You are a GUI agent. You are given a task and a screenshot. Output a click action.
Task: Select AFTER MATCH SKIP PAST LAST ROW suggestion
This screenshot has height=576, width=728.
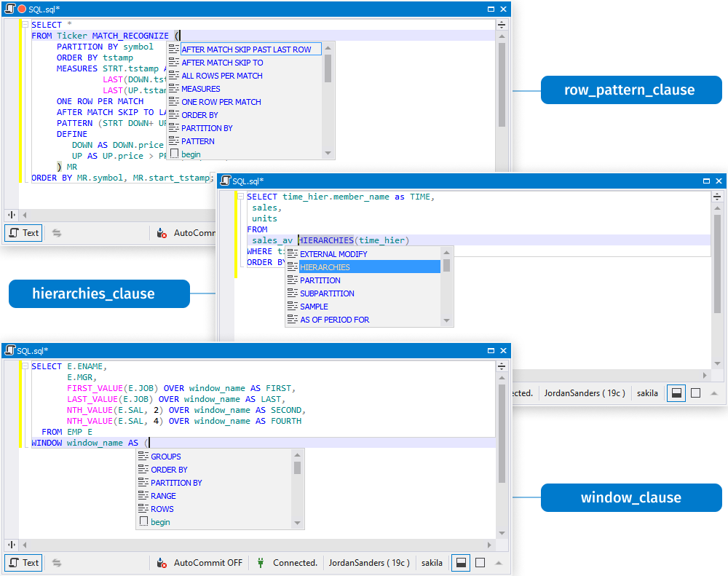click(245, 50)
